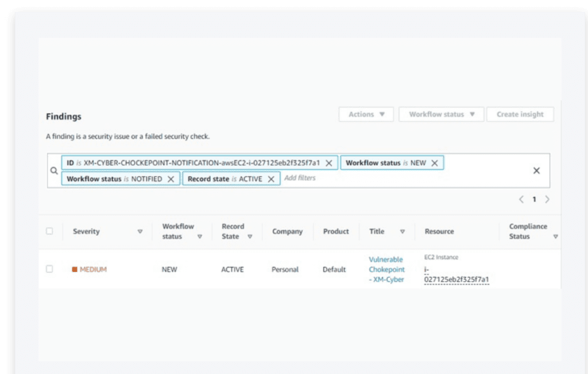Screen dimensions: 588x374
Task: Remove Workflow status is NOTIFIED filter
Action: [x=171, y=179]
